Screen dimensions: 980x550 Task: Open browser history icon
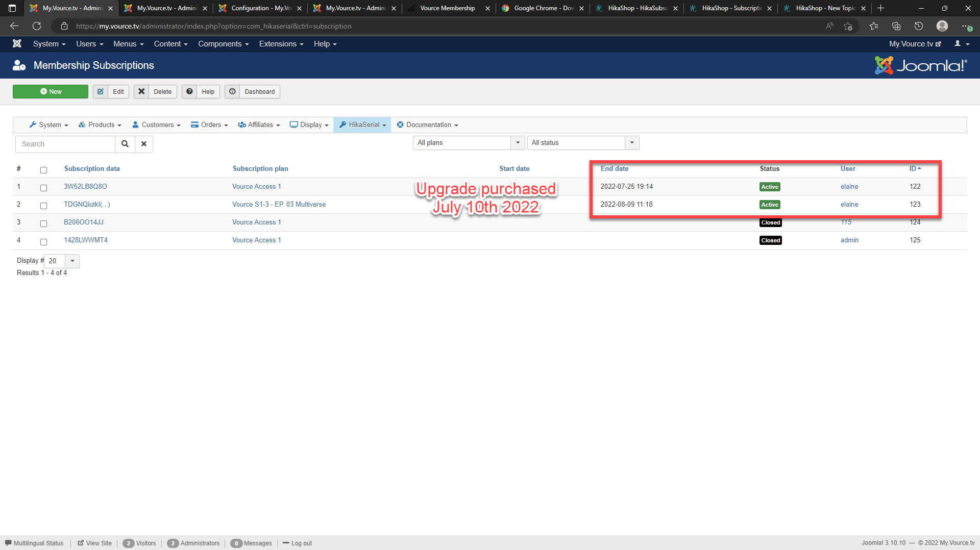click(919, 26)
